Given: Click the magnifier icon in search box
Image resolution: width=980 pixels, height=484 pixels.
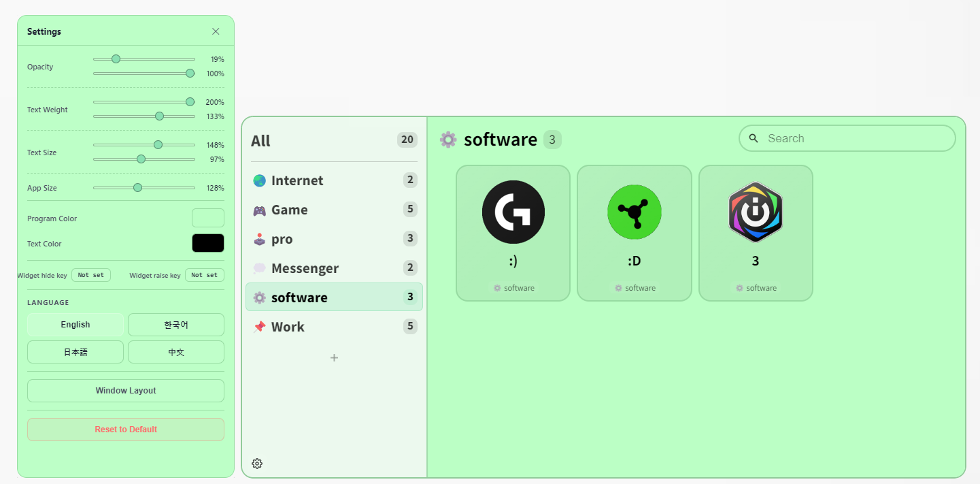Looking at the screenshot, I should point(754,138).
